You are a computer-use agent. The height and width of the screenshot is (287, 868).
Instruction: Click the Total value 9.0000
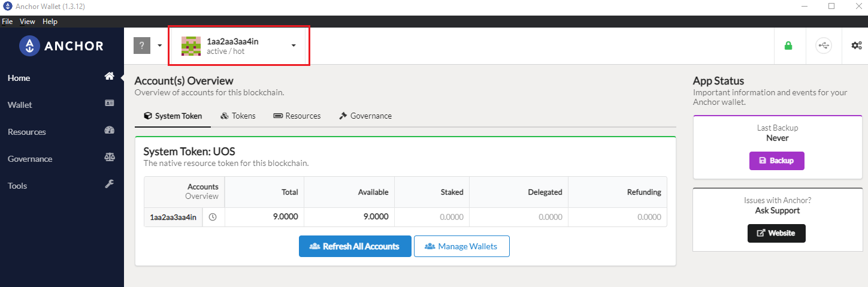[x=286, y=217]
